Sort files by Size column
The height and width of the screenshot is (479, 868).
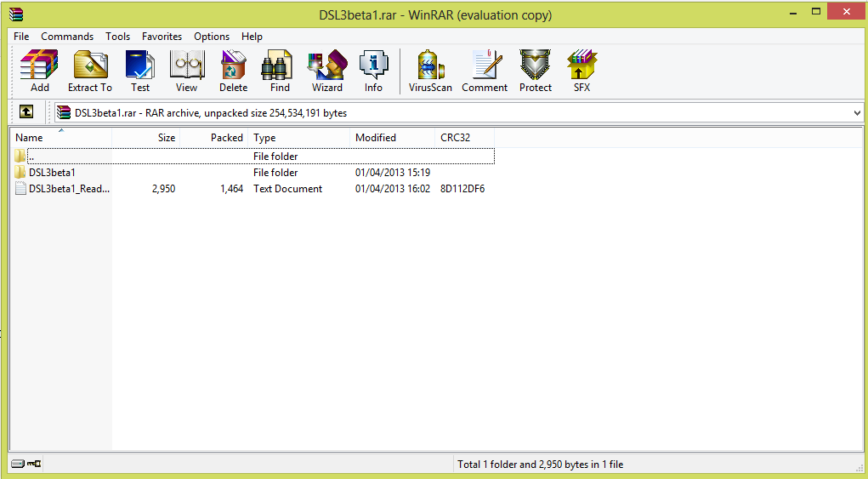tap(146, 138)
